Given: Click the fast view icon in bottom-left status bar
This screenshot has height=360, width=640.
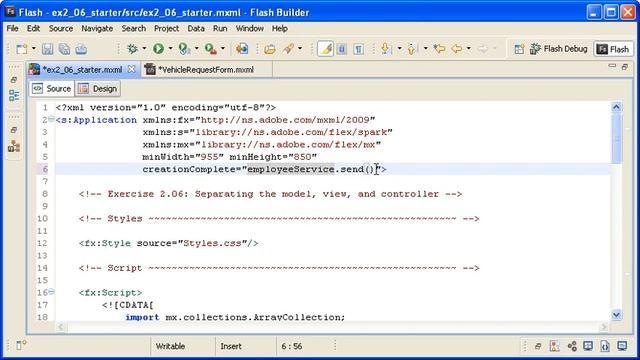Looking at the screenshot, I should click(x=21, y=345).
